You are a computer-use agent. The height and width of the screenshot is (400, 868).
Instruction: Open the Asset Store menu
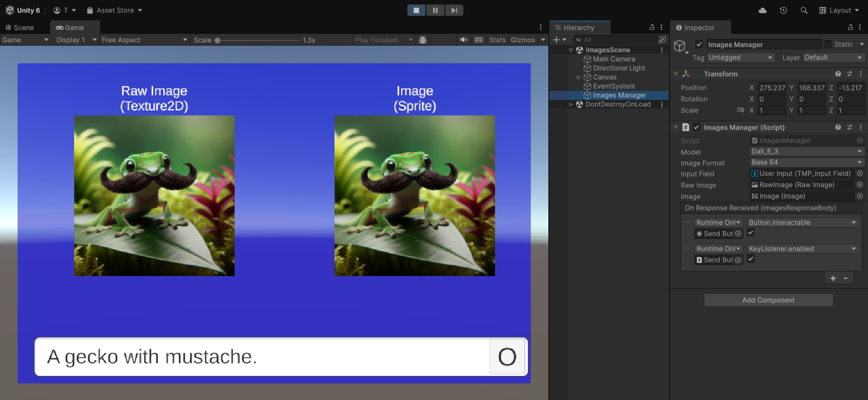click(x=114, y=10)
